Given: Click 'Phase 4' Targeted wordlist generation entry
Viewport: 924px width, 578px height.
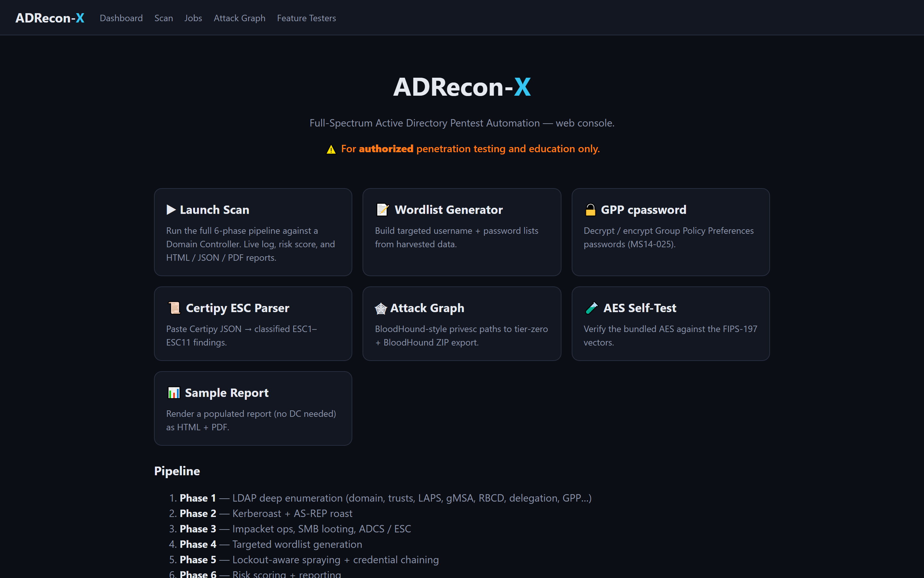Looking at the screenshot, I should click(271, 544).
